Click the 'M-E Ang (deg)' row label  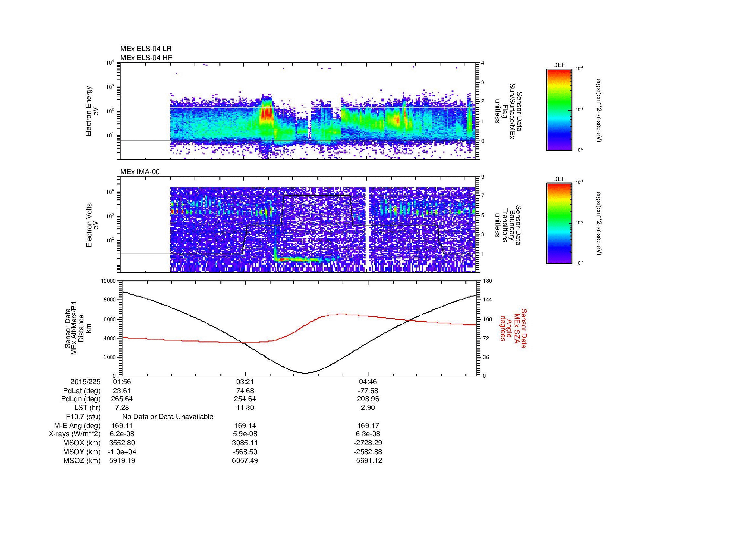[x=77, y=426]
